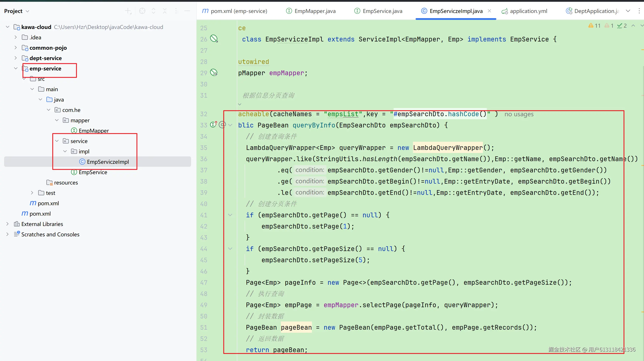Open the Project view dropdown

pyautogui.click(x=27, y=11)
